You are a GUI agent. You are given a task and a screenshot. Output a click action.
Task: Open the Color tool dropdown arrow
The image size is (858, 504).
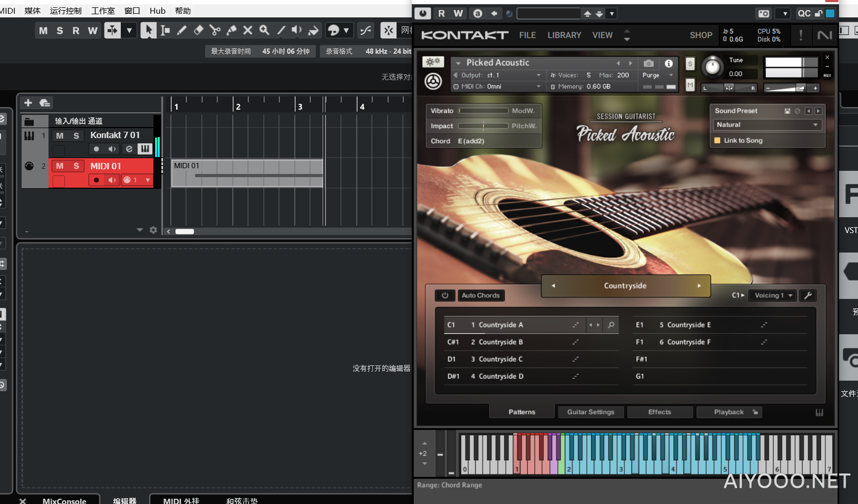346,31
